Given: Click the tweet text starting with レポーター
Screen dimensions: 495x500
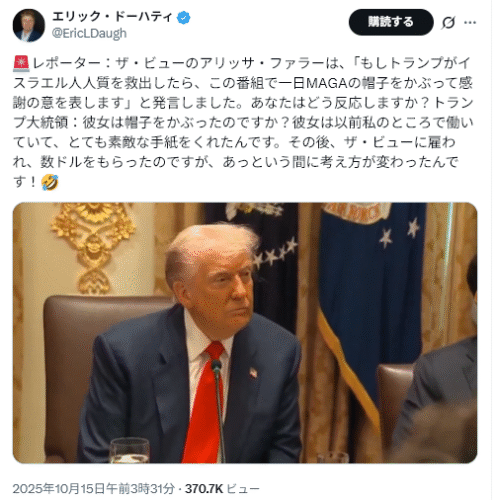Looking at the screenshot, I should (243, 122).
